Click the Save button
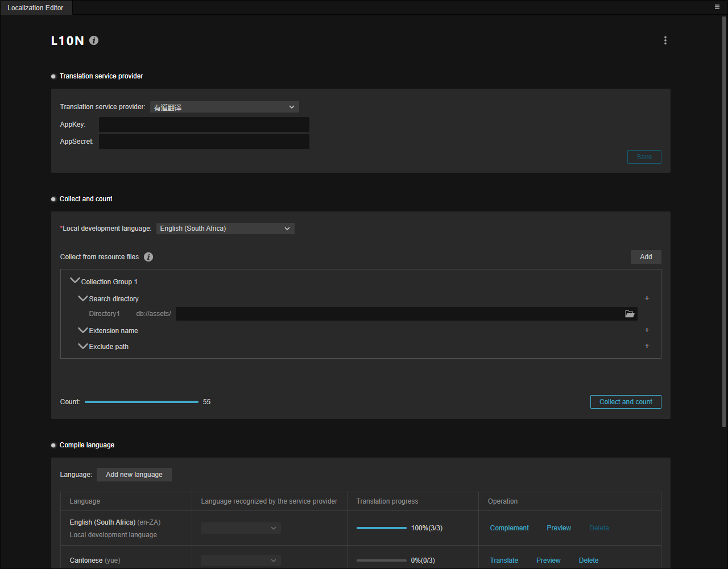The height and width of the screenshot is (569, 728). [644, 157]
